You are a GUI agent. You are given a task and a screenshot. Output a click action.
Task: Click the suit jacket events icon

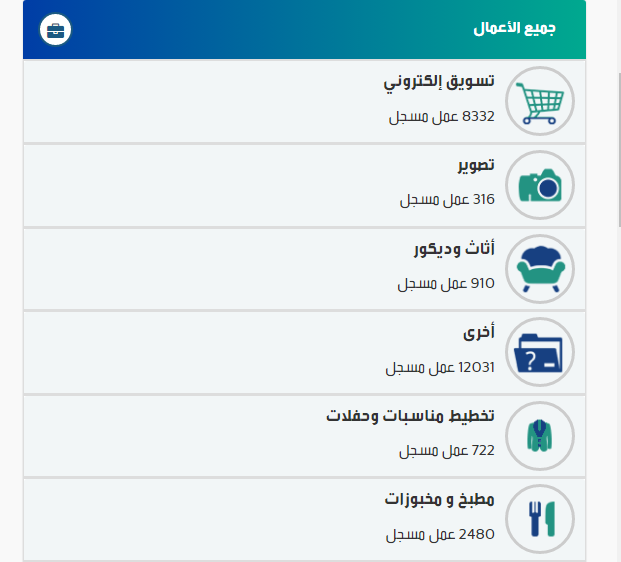tap(540, 436)
